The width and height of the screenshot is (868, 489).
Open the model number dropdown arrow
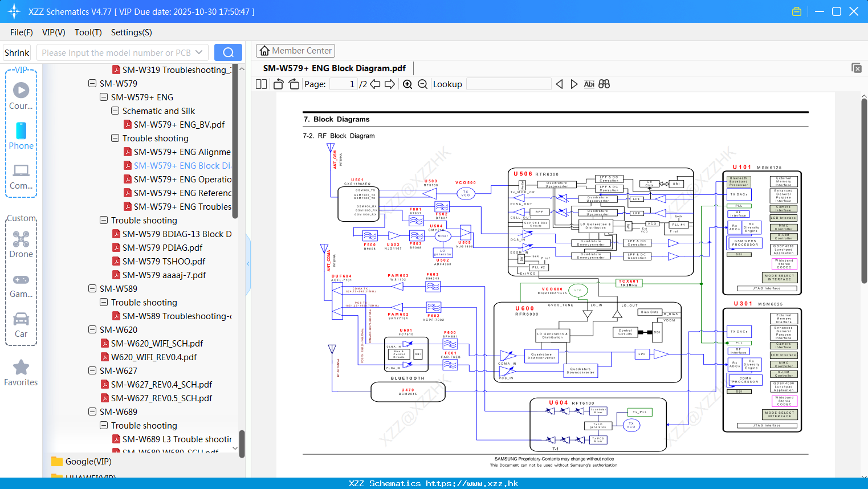click(199, 52)
